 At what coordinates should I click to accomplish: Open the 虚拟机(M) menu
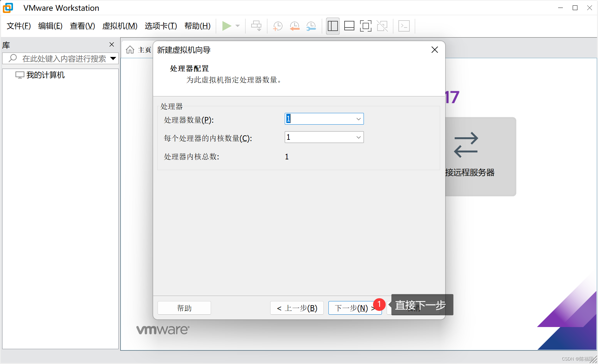tap(120, 26)
